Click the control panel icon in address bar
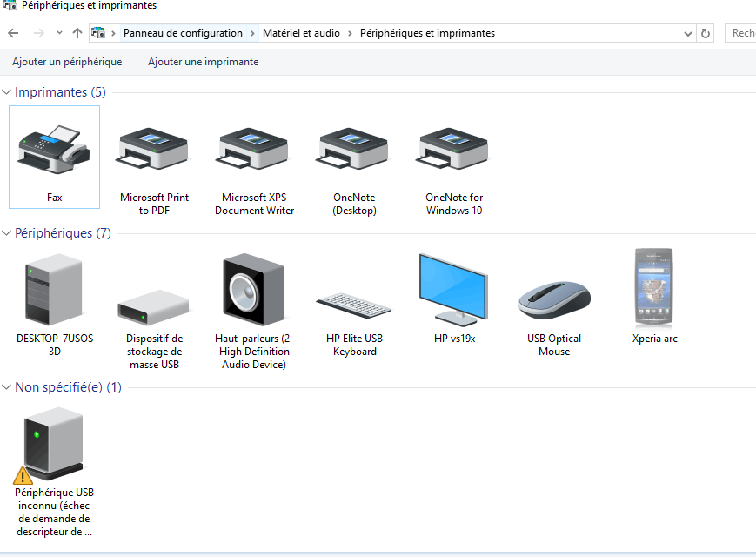756x557 pixels. point(98,33)
